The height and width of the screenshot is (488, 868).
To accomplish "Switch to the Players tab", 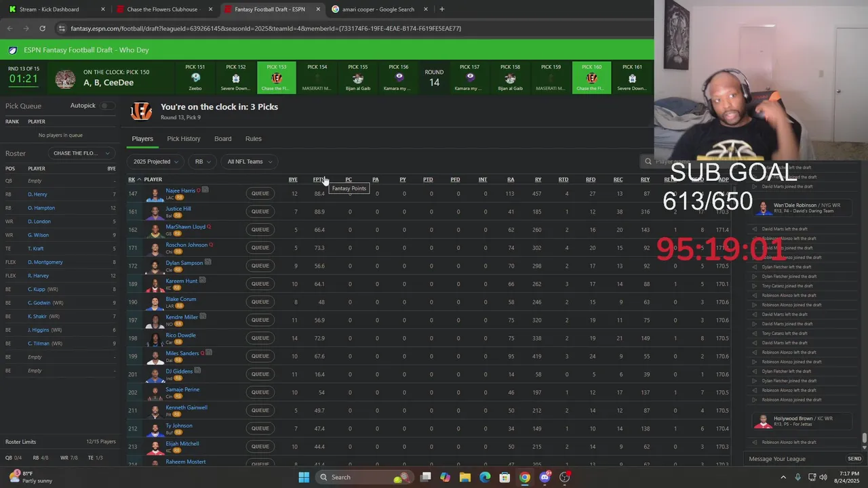I will pyautogui.click(x=142, y=139).
